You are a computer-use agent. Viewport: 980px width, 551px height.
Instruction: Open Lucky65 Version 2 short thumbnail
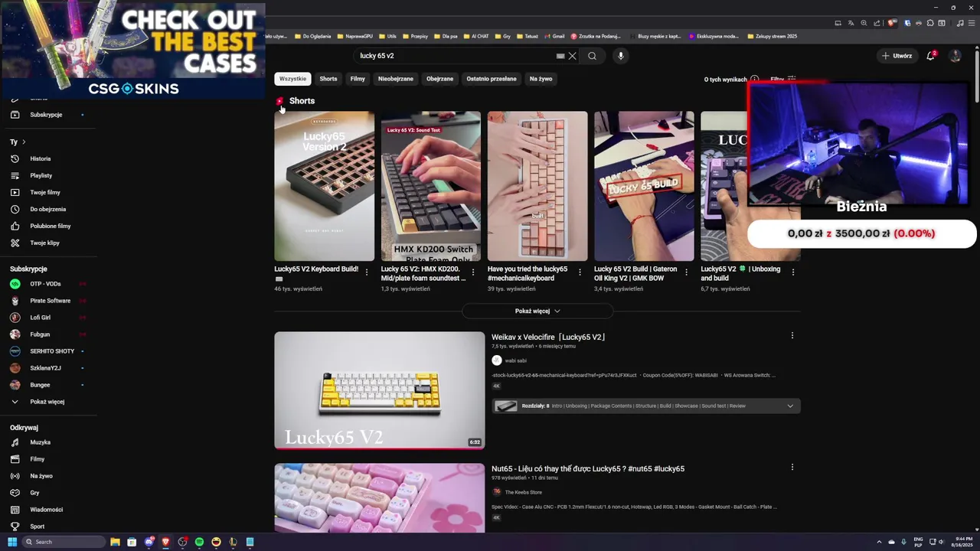(x=325, y=186)
